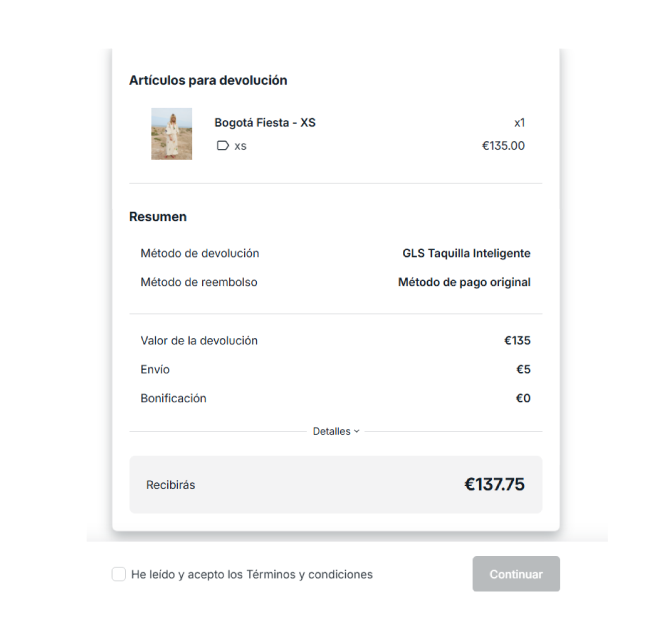Click the Artículos para devolución heading
This screenshot has height=627, width=665.
coord(208,81)
